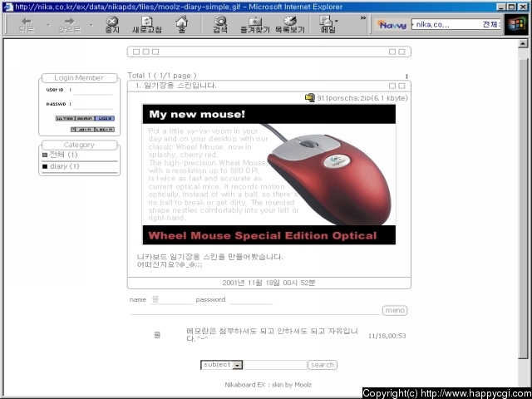Open the back history dropdown arrow
Image resolution: width=532 pixels, height=399 pixels.
point(48,25)
